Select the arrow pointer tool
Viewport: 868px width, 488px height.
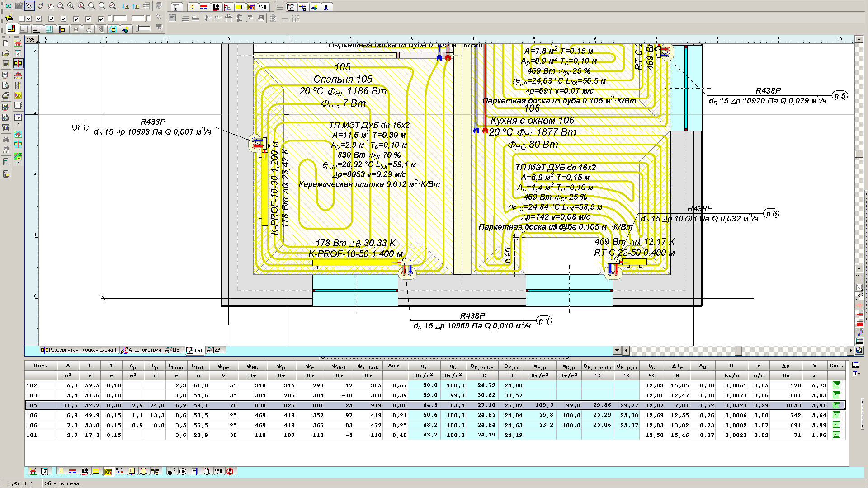click(29, 6)
